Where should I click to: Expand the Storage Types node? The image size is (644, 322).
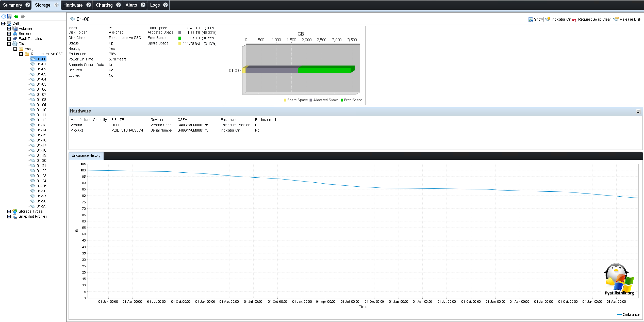click(9, 211)
